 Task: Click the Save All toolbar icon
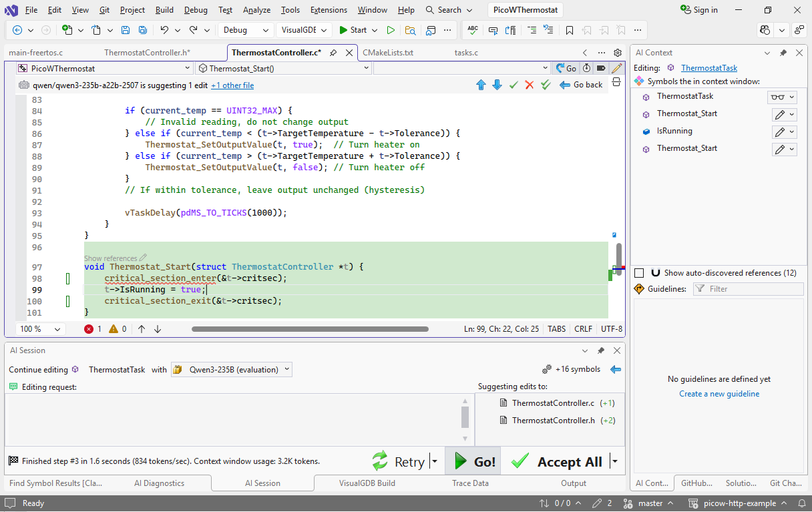(143, 30)
